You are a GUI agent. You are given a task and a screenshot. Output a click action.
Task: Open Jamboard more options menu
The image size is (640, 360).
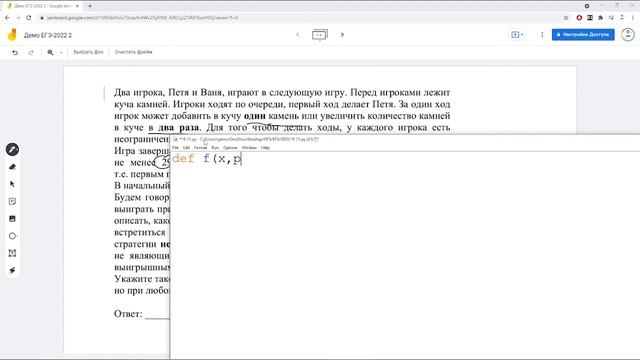tap(542, 35)
